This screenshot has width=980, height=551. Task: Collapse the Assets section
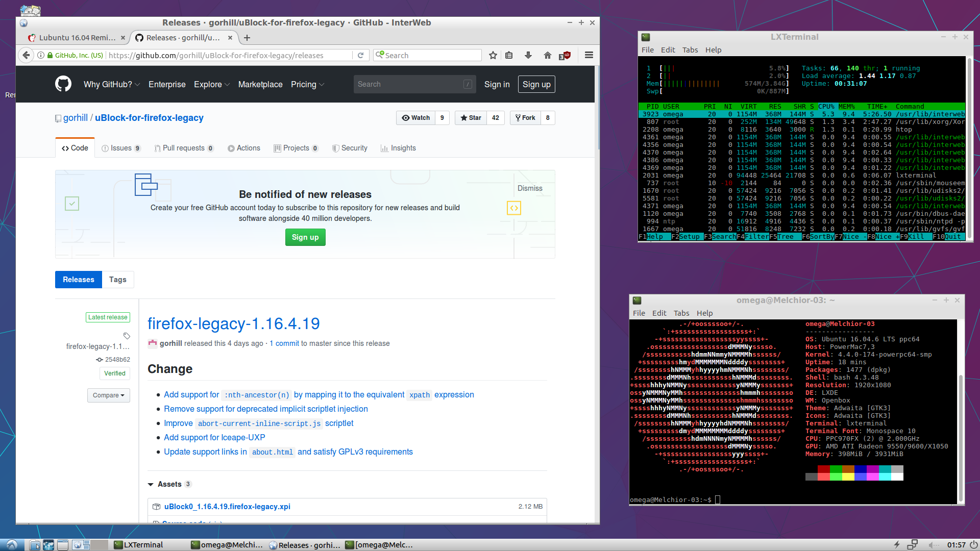169,484
